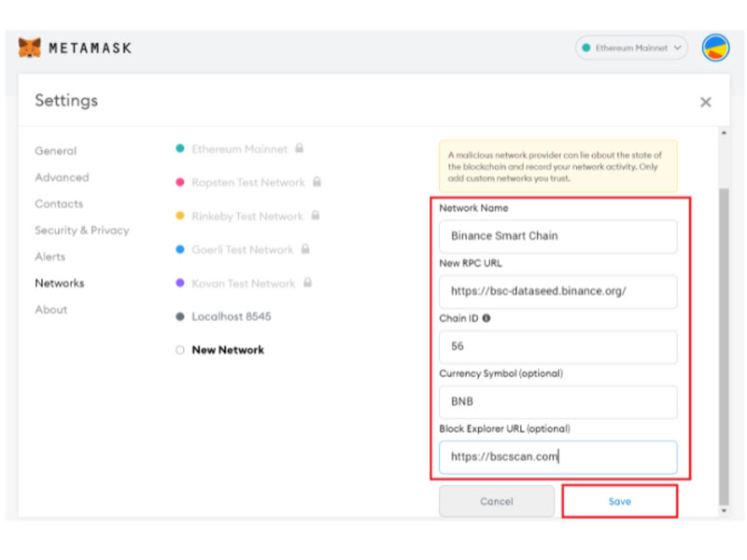Screen dimensions: 747x560
Task: Click the New RPC URL input field
Action: click(x=557, y=291)
